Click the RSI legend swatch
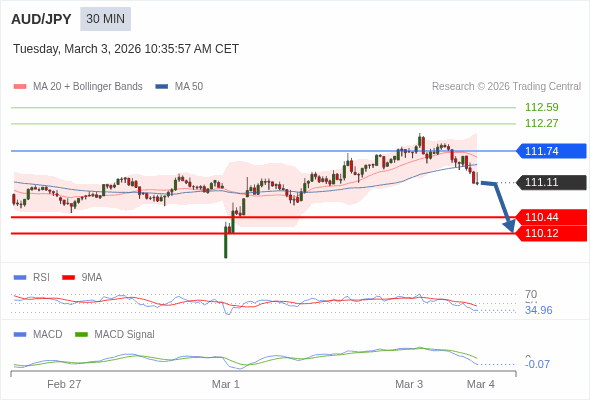Viewport: 590px width, 400px height. 20,278
